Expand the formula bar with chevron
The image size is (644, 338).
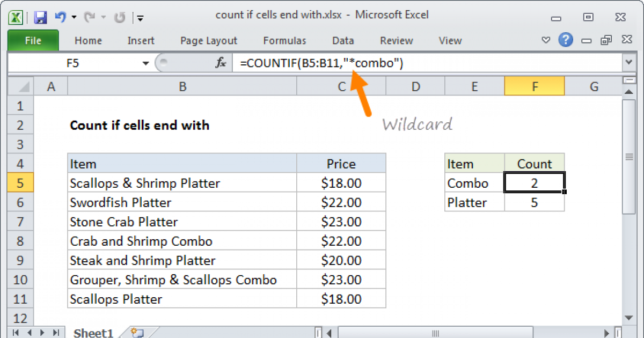pyautogui.click(x=629, y=63)
